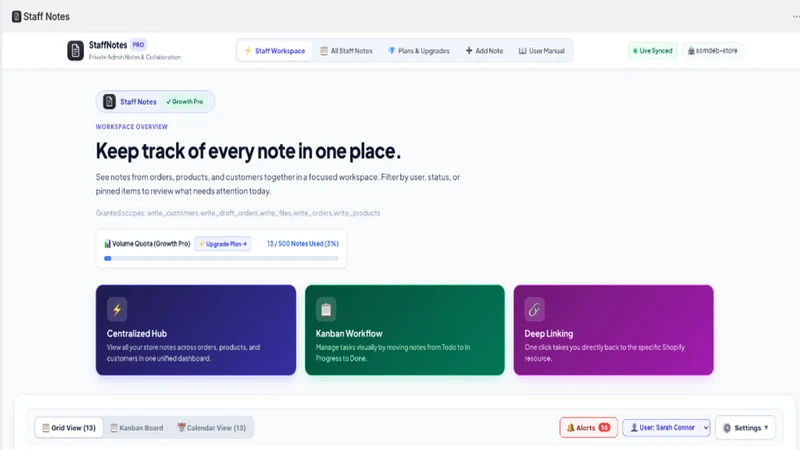Click the calendar icon on Calendar View tab
Screen dimensions: 800x450
coord(181,428)
